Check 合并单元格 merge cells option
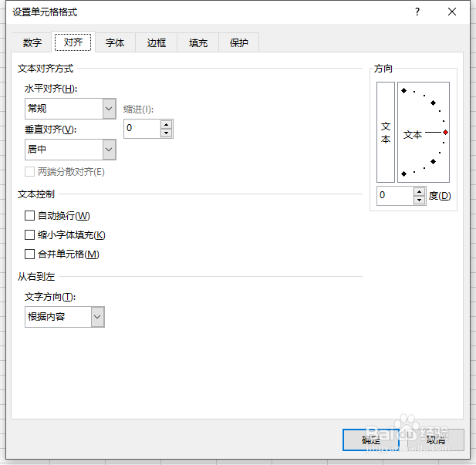Image resolution: width=476 pixels, height=465 pixels. pyautogui.click(x=30, y=254)
